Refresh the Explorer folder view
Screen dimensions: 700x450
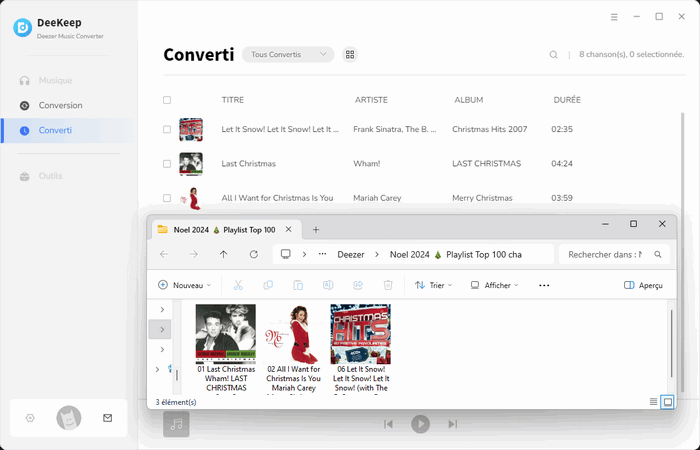254,254
